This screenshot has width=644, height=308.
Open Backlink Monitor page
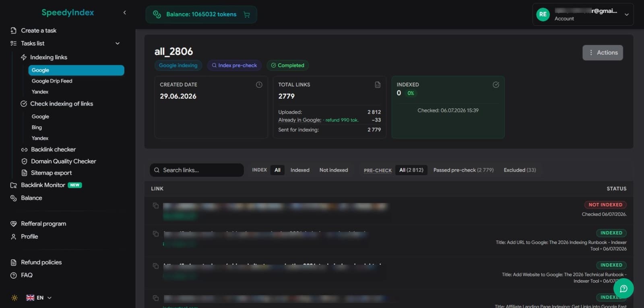[43, 185]
